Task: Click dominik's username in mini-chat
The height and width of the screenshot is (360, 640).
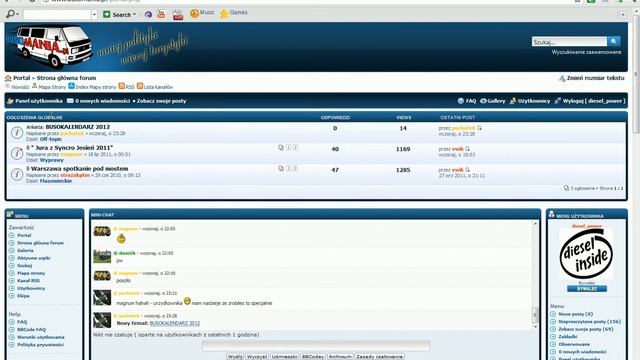Action: (x=127, y=253)
